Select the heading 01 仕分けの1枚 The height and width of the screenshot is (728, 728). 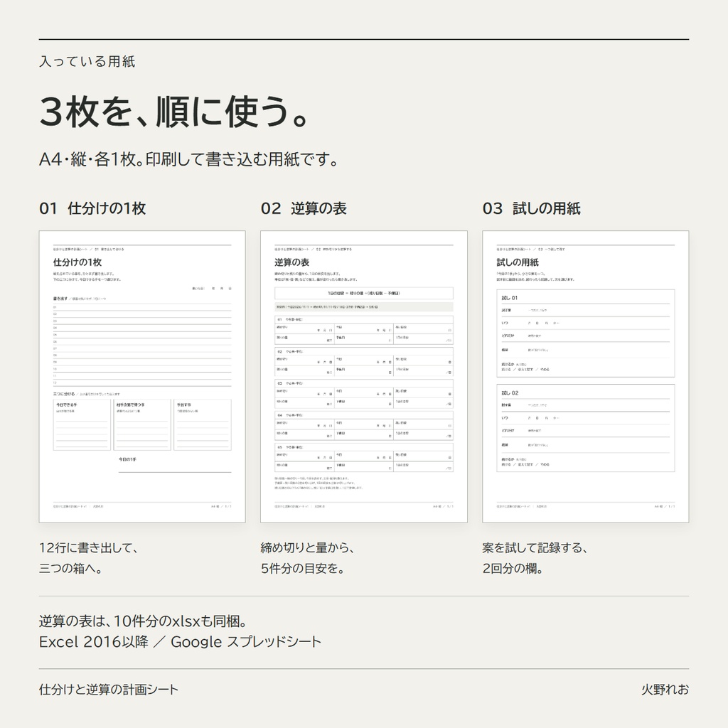(x=92, y=208)
